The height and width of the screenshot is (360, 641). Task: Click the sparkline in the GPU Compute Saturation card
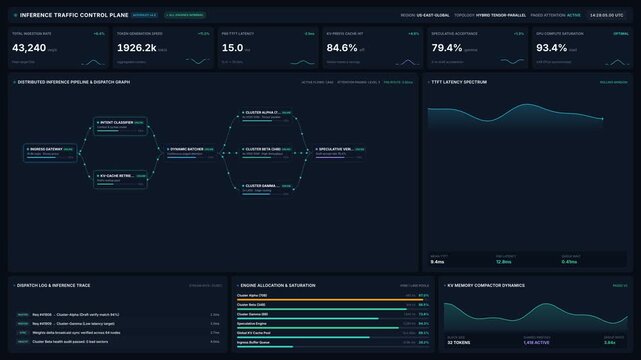(617, 62)
